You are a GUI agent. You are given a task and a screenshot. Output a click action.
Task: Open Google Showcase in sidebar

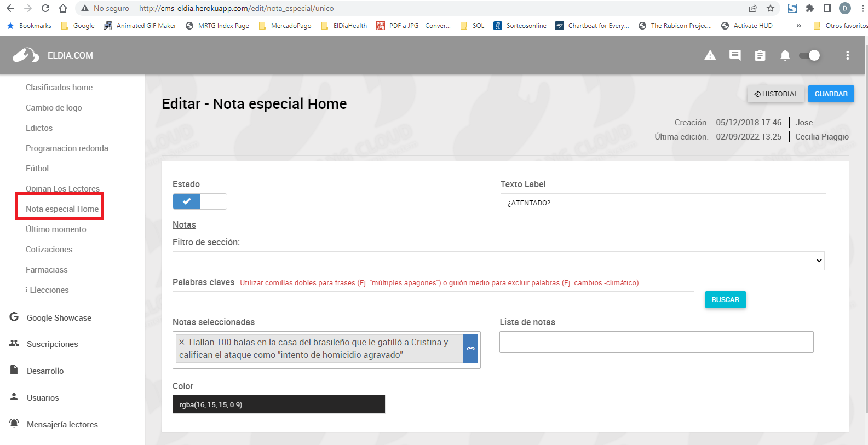pyautogui.click(x=59, y=318)
